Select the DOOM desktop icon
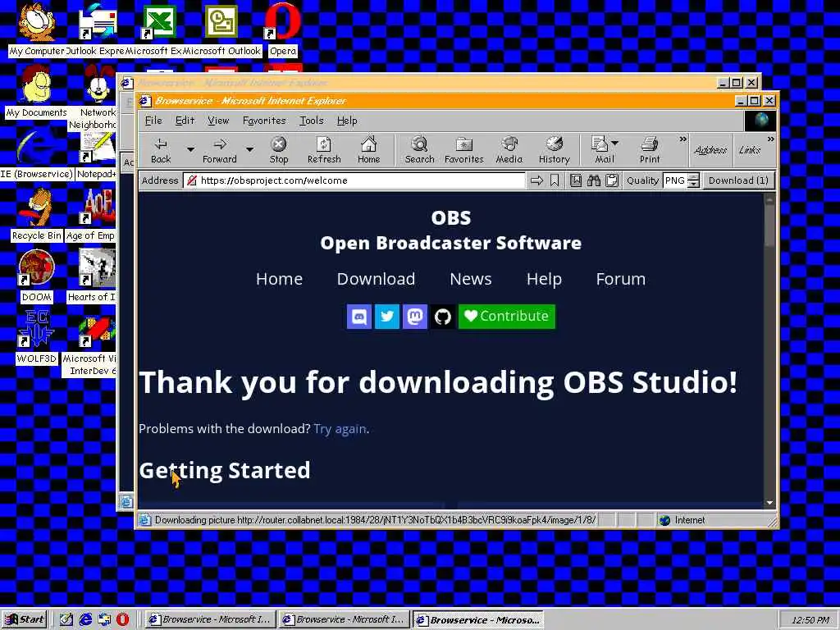840x630 pixels. (x=36, y=276)
